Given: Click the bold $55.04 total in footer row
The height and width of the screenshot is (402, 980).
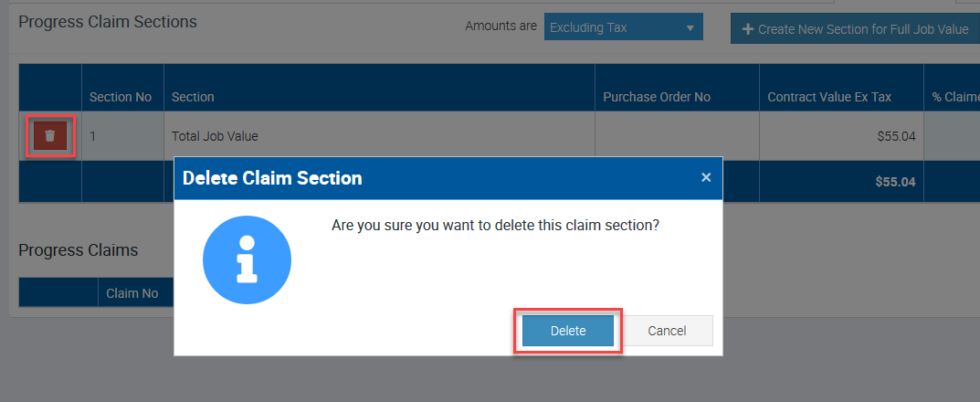Looking at the screenshot, I should pos(894,182).
